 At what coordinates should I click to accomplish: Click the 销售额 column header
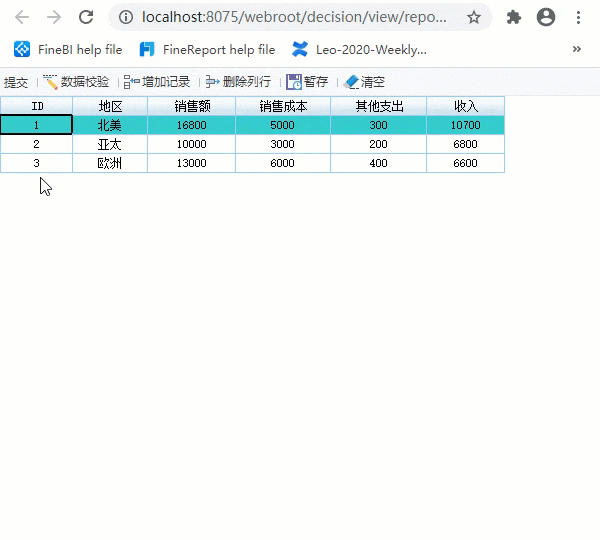coord(192,106)
